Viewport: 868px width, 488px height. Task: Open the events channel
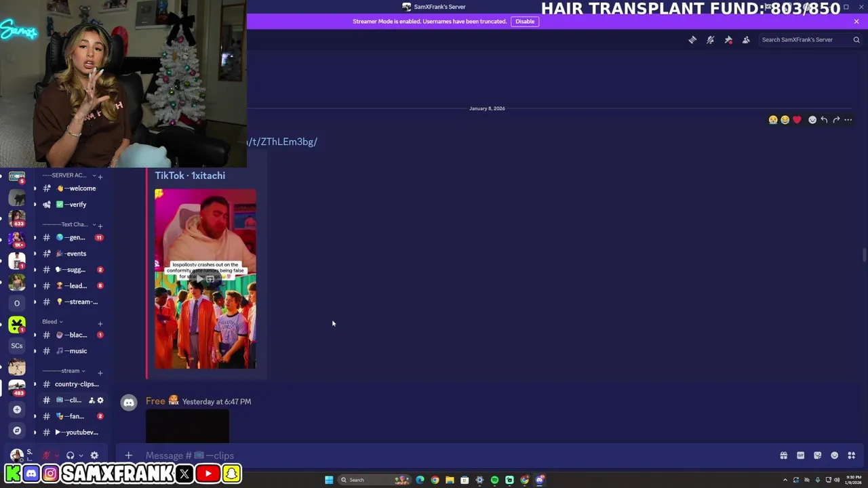(x=70, y=253)
